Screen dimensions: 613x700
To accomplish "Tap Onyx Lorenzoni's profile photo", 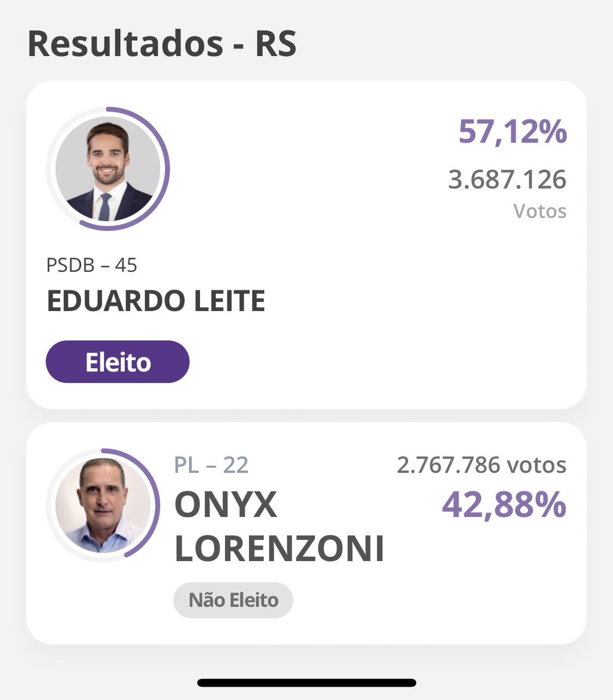I will pyautogui.click(x=103, y=505).
